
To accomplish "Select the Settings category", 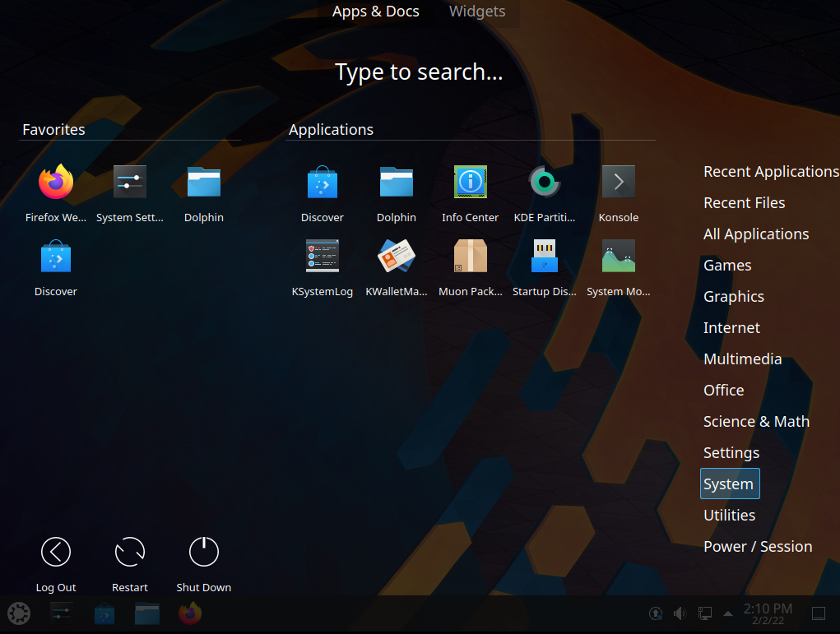I will (x=731, y=453).
